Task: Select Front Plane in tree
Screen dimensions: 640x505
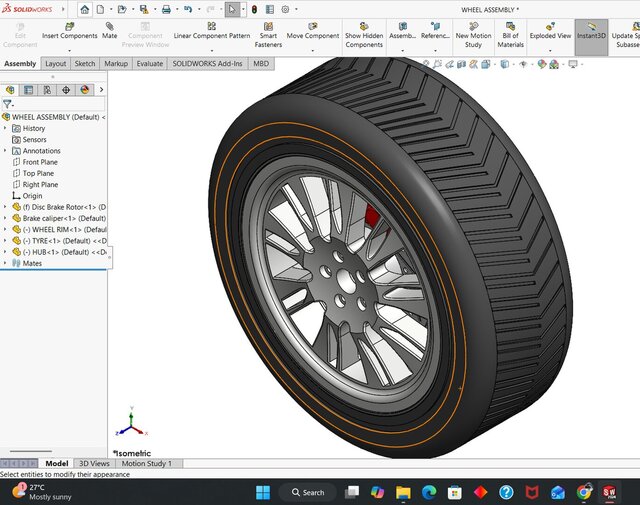Action: coord(35,162)
